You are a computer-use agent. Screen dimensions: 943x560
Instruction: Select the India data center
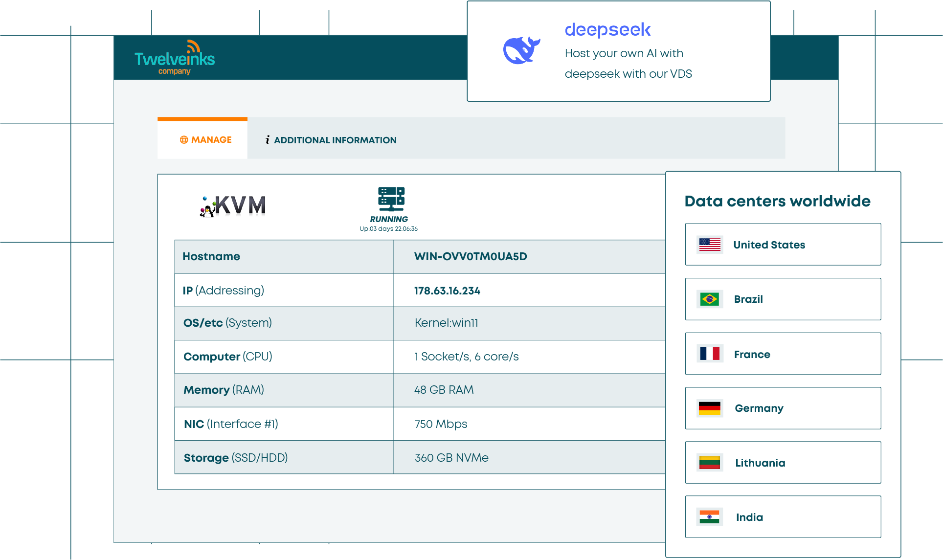(783, 517)
